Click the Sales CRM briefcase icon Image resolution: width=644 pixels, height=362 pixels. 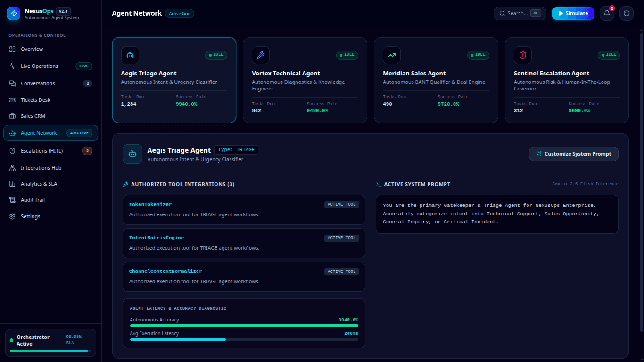(x=12, y=116)
